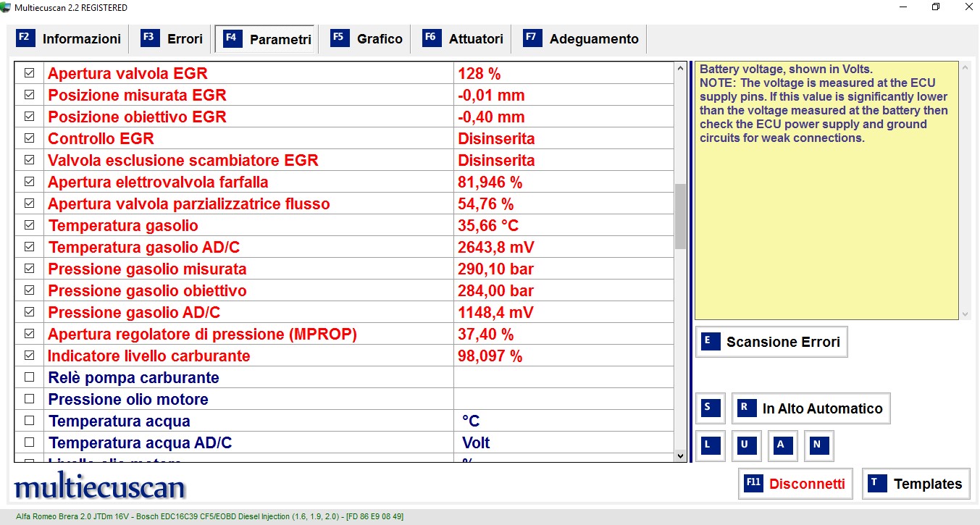
Task: Enable the Relè pompa carburante checkbox
Action: pyautogui.click(x=30, y=377)
